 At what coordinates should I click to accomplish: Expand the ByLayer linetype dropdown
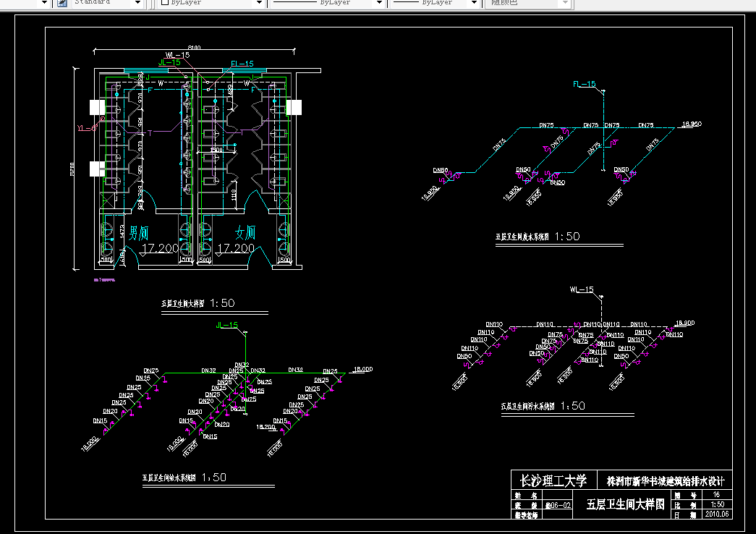(x=379, y=2)
